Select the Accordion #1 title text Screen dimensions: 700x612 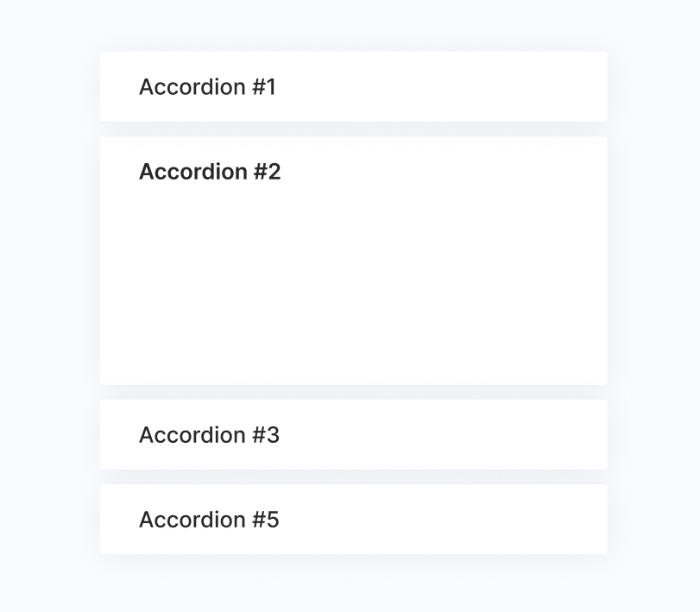pos(207,86)
